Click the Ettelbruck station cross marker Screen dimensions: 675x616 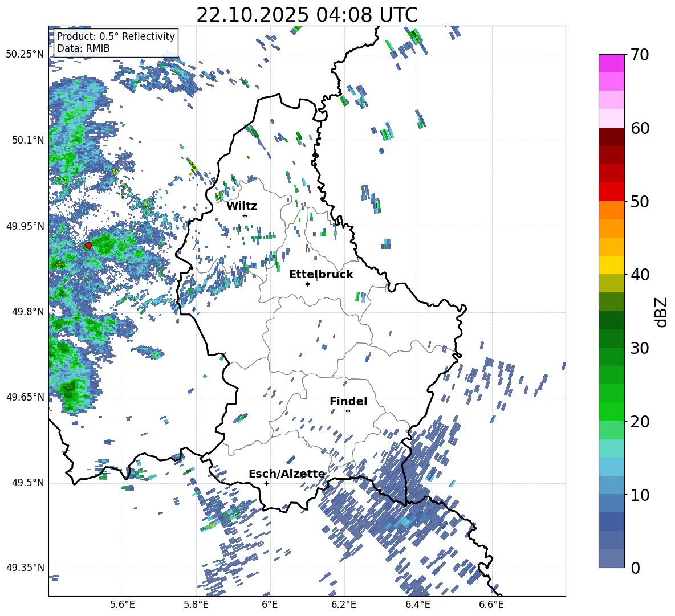[307, 284]
